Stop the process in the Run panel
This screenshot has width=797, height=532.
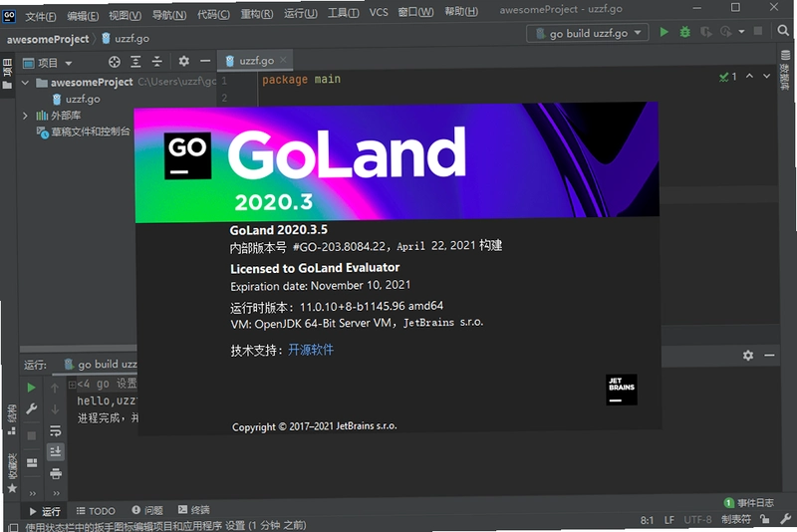pos(32,436)
